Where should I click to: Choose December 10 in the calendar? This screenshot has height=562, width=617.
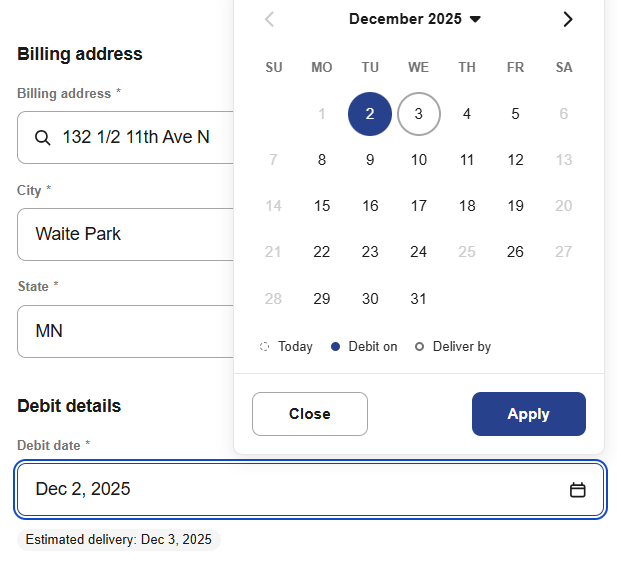click(x=419, y=160)
